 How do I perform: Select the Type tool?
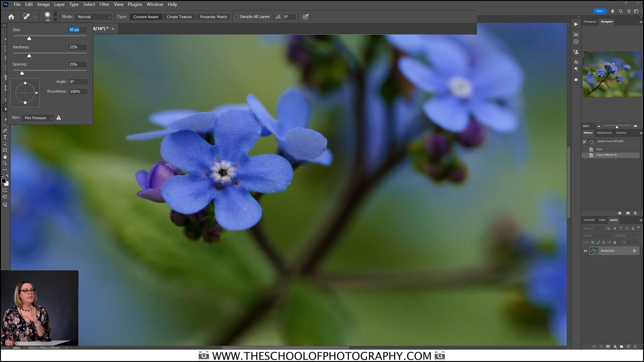(5, 137)
